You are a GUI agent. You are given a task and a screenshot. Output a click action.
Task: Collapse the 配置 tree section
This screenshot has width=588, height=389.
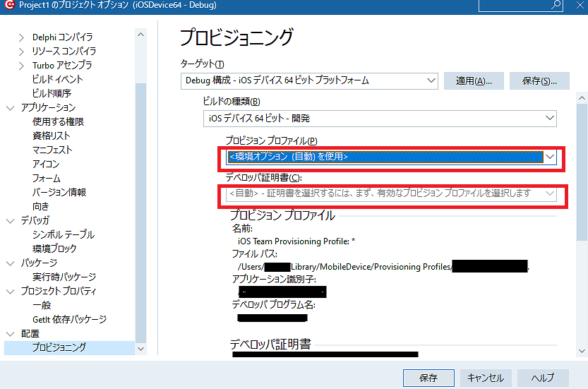[x=11, y=334]
